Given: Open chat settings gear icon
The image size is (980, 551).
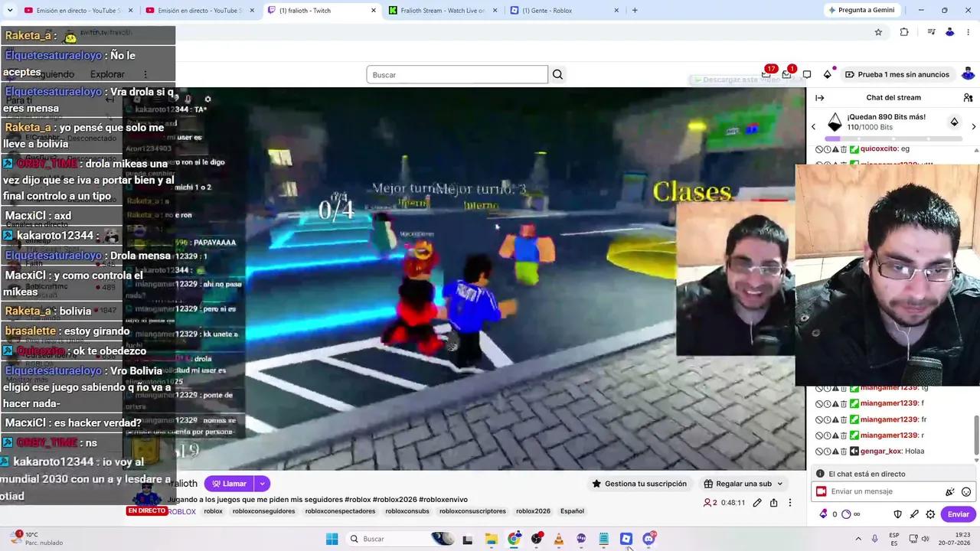Looking at the screenshot, I should pyautogui.click(x=930, y=514).
